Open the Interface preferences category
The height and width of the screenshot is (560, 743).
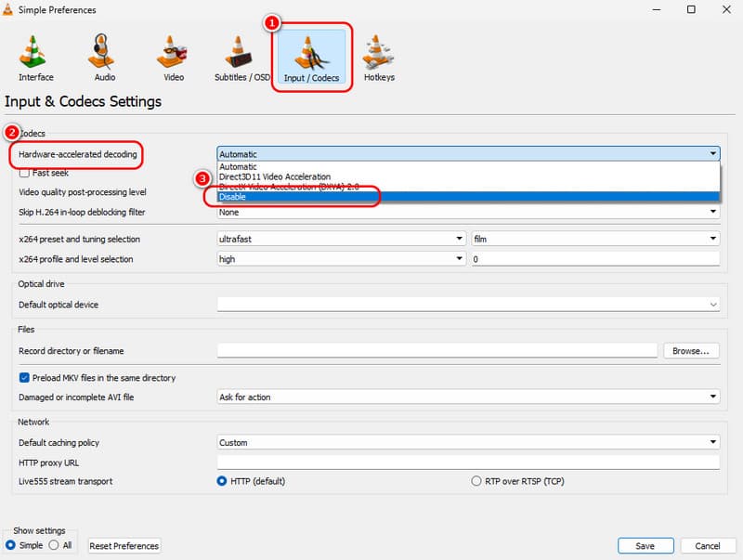[x=35, y=58]
